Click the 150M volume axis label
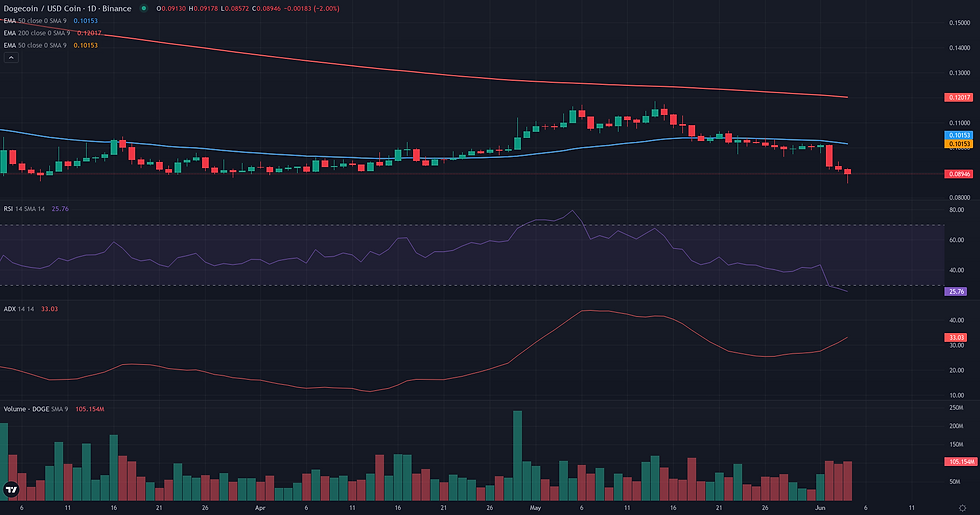The image size is (980, 515). pyautogui.click(x=956, y=444)
